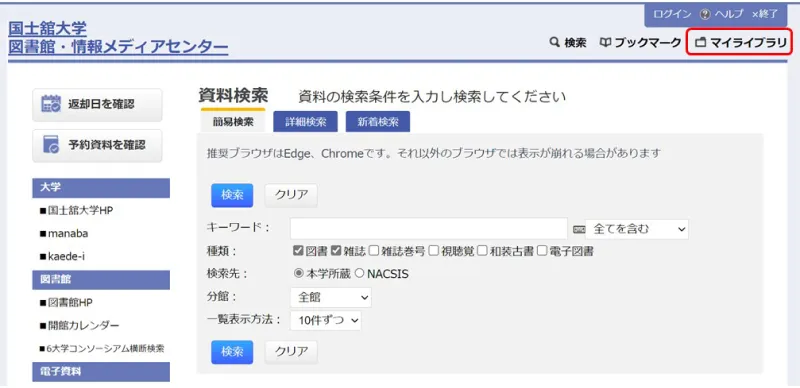Select the 本学所蔵 radio button
Screen dimensions: 800x388
(x=299, y=274)
